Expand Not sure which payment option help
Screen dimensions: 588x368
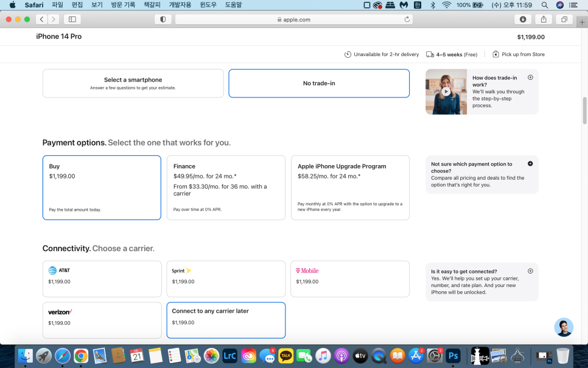pyautogui.click(x=530, y=164)
